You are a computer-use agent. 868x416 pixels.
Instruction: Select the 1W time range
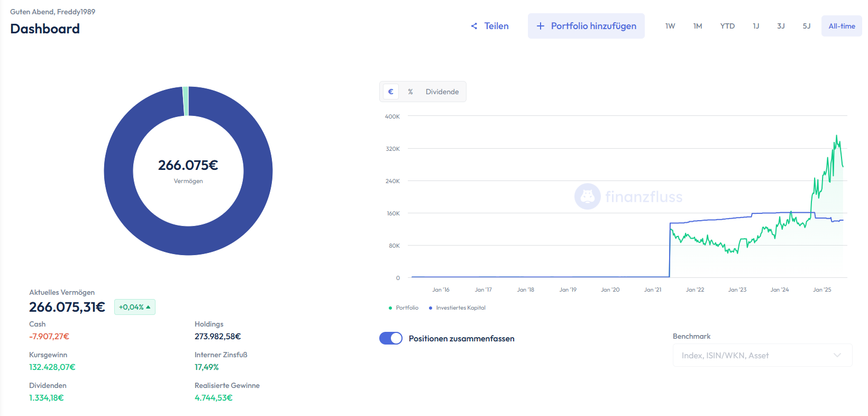670,26
